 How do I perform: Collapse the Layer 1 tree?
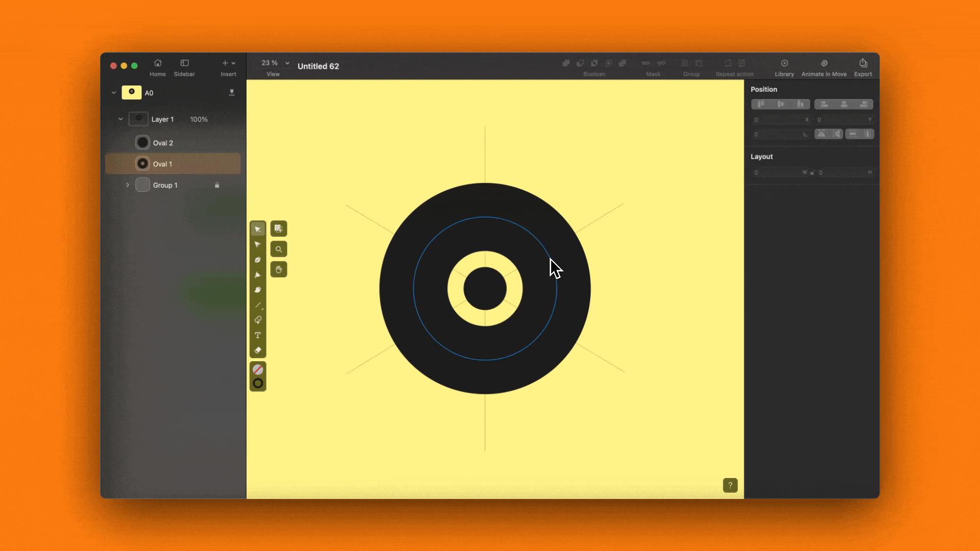pos(120,119)
